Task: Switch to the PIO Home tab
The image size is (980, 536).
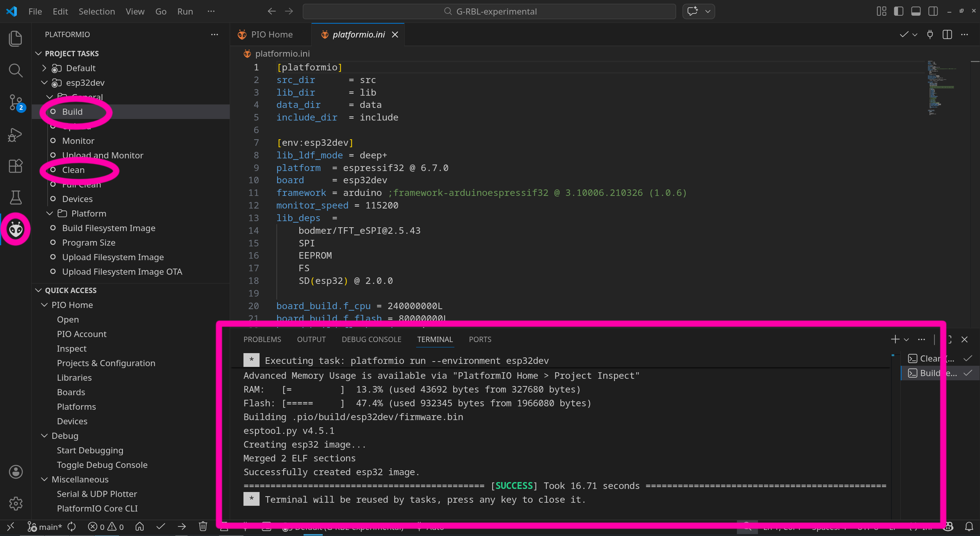Action: (x=271, y=34)
